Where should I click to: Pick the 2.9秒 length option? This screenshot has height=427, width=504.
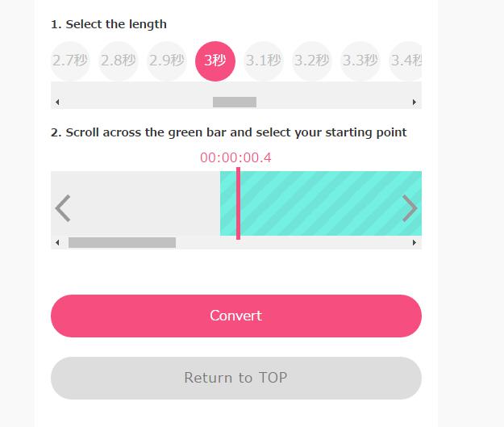point(167,61)
